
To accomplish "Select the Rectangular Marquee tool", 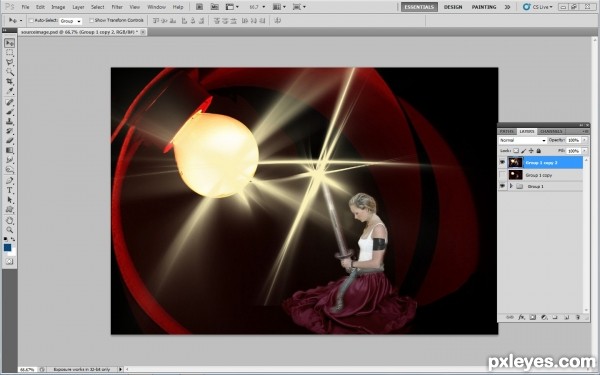I will click(x=9, y=53).
